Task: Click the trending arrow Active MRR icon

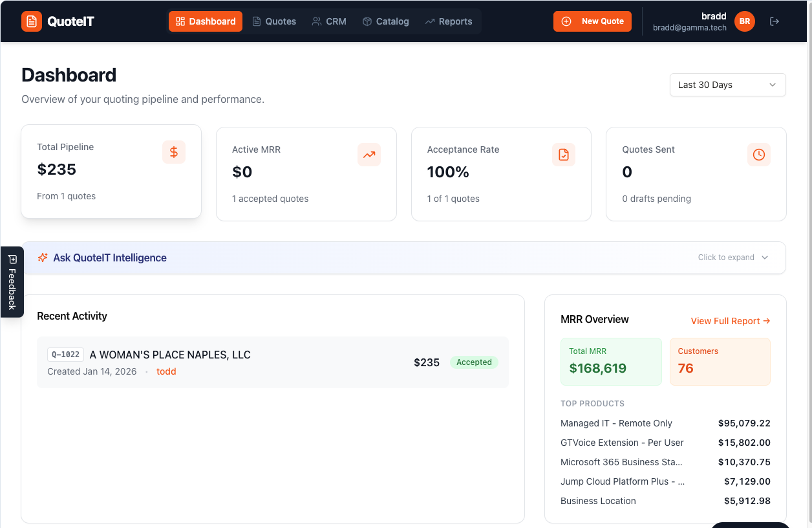Action: (369, 155)
